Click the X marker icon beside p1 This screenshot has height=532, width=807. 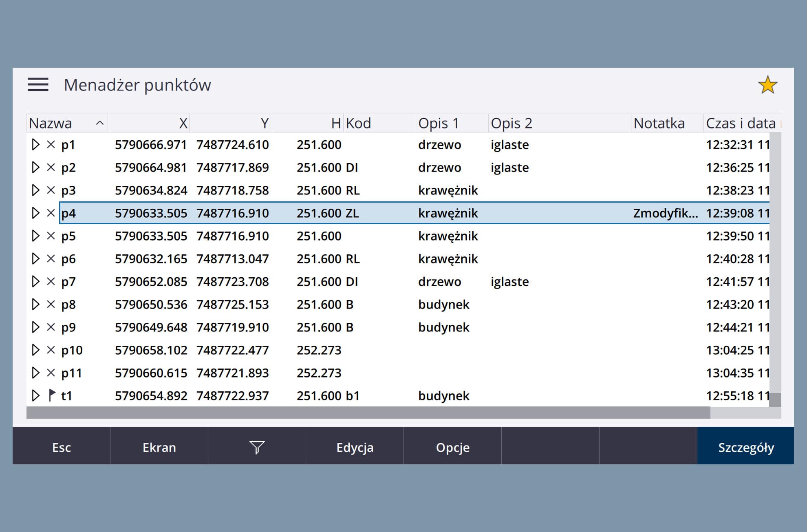tap(51, 145)
